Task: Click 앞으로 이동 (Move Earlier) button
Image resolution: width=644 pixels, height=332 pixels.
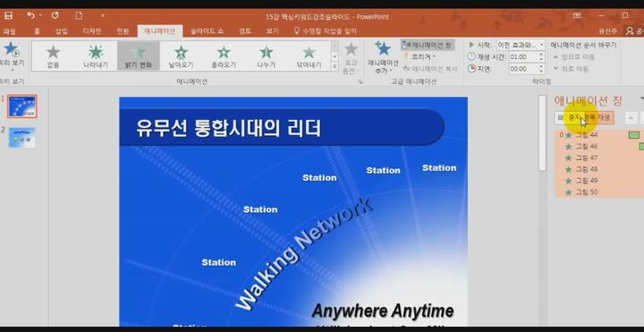Action: coord(573,57)
